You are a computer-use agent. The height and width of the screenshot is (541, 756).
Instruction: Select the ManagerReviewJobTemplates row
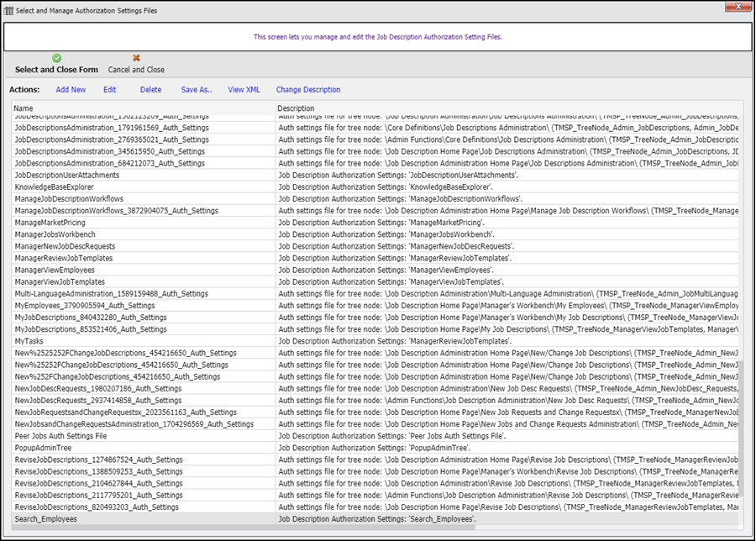point(375,258)
